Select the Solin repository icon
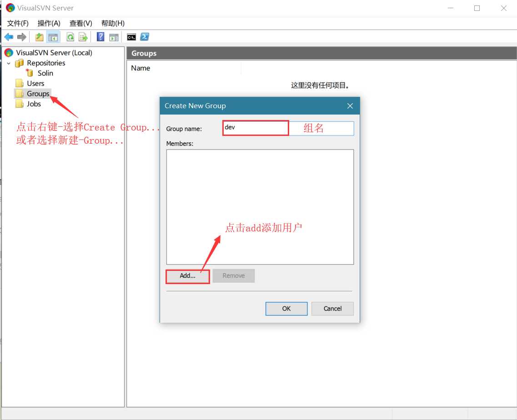The width and height of the screenshot is (517, 420). coord(30,73)
